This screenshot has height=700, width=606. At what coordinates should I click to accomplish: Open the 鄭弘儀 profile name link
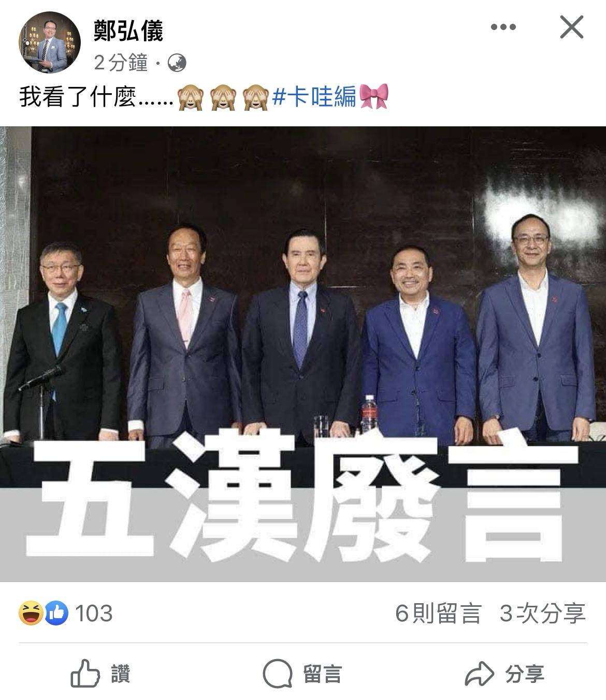click(x=128, y=31)
